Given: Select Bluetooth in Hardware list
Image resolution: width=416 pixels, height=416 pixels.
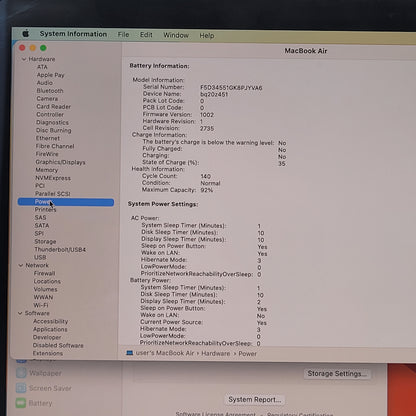Looking at the screenshot, I should [50, 91].
